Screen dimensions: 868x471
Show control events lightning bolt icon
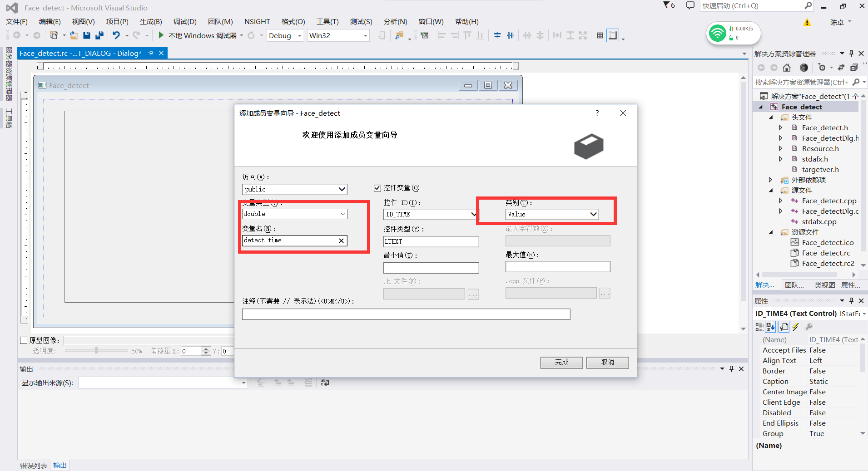coord(795,327)
